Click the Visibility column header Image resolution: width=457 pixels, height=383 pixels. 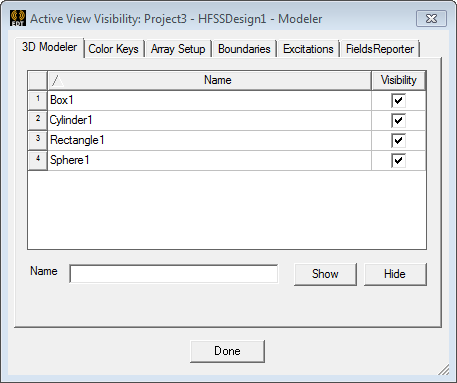tap(399, 80)
